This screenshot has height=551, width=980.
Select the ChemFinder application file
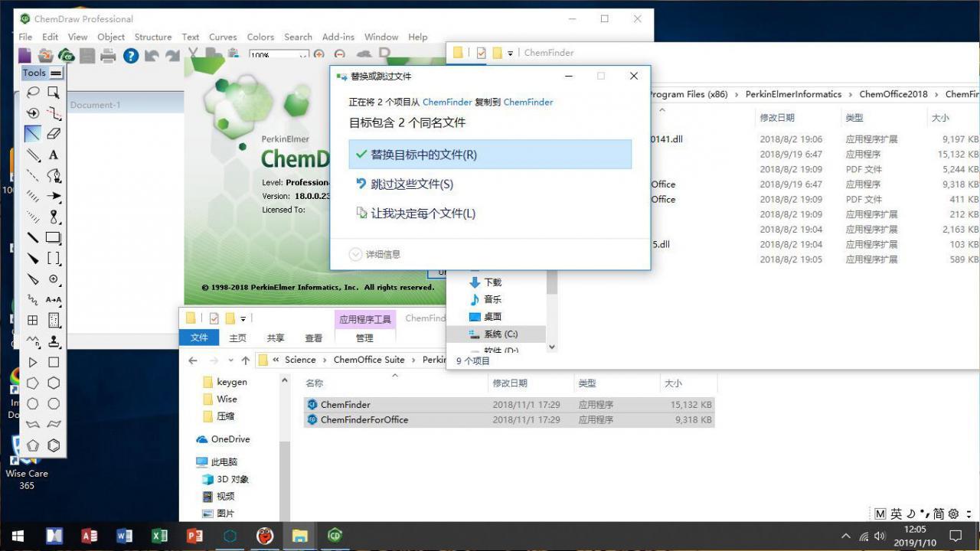[509, 404]
